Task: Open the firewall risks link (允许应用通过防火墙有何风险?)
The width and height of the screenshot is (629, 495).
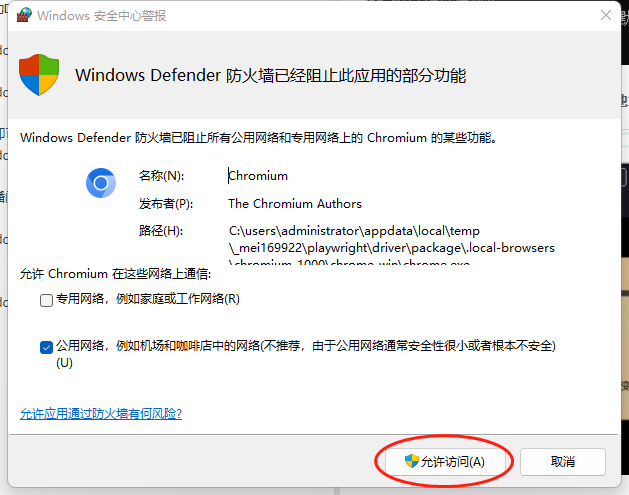Action: coord(101,413)
